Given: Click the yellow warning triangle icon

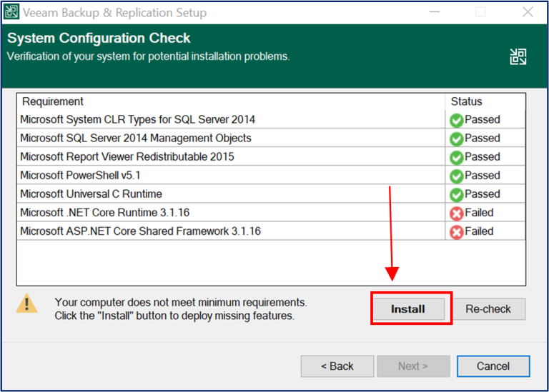Looking at the screenshot, I should [27, 303].
